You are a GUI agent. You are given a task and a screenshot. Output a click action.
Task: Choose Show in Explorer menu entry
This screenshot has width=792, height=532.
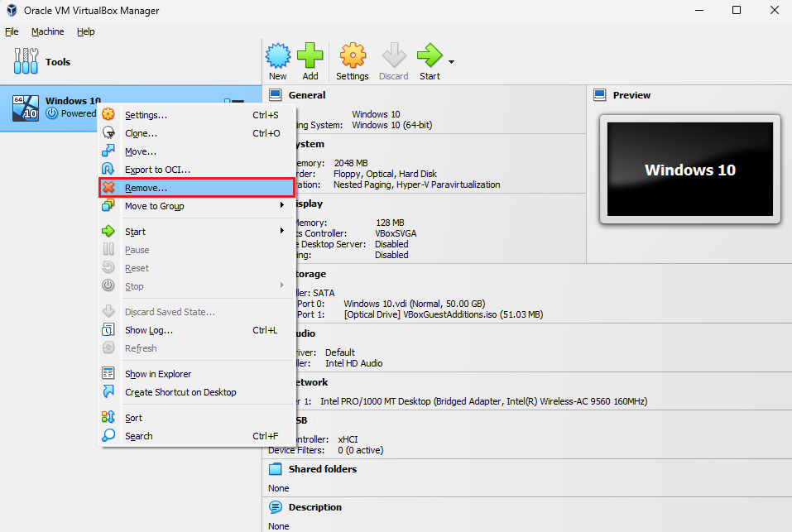[x=196, y=374]
